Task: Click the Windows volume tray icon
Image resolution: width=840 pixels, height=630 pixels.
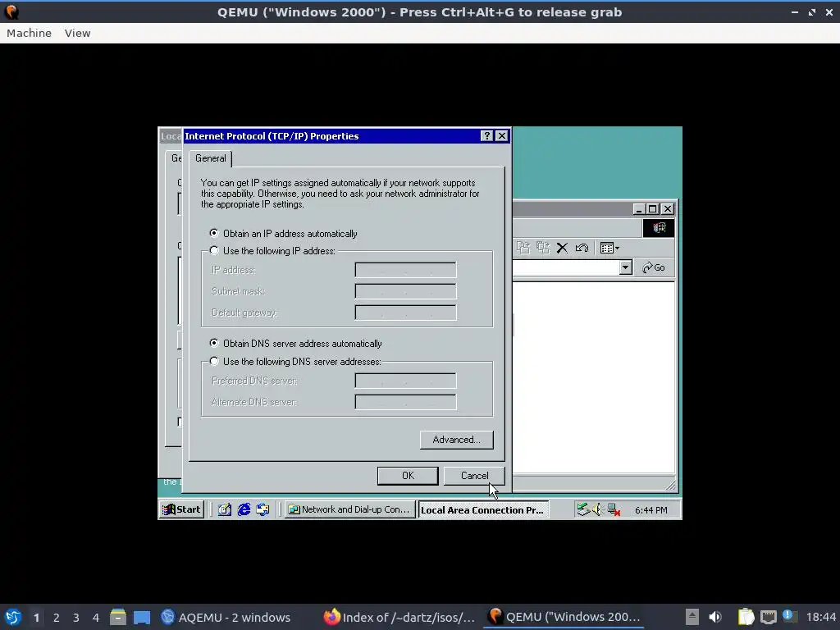Action: pyautogui.click(x=597, y=509)
